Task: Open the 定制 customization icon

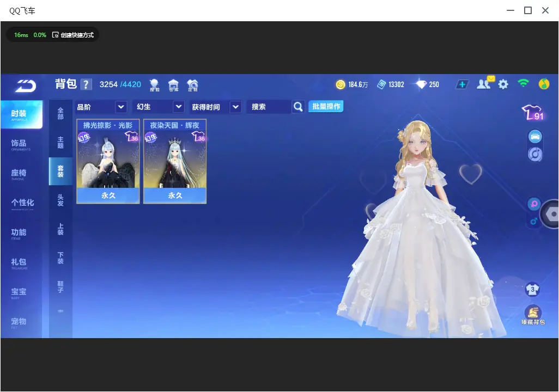Action: 192,85
